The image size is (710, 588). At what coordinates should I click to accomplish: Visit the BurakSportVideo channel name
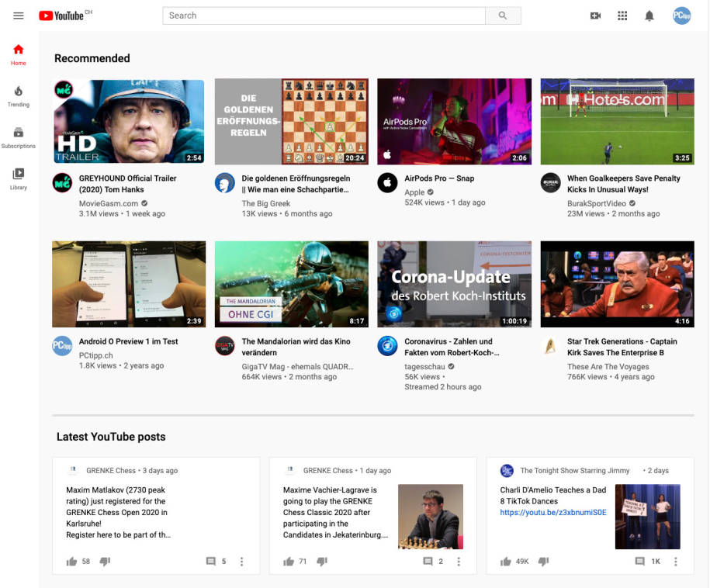pos(597,203)
